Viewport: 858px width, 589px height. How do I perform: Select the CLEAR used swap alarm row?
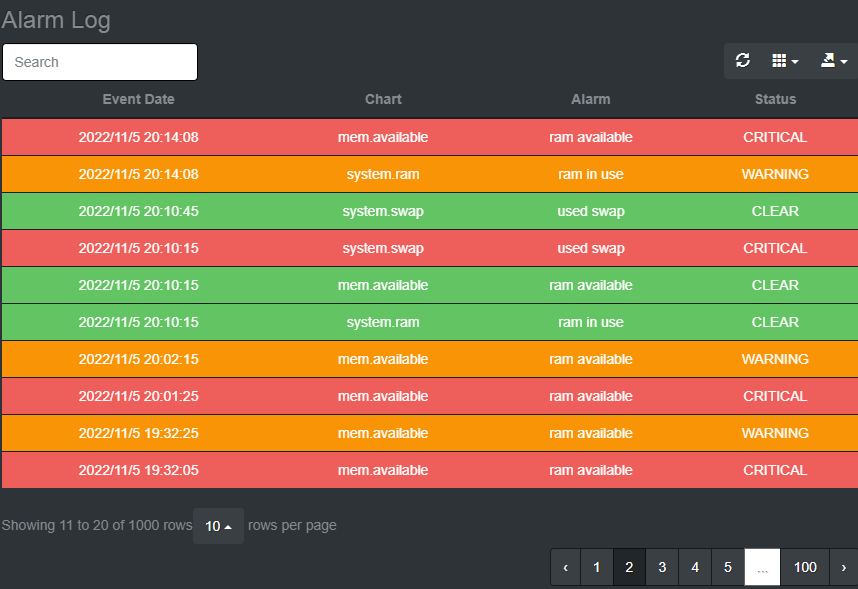pos(429,211)
